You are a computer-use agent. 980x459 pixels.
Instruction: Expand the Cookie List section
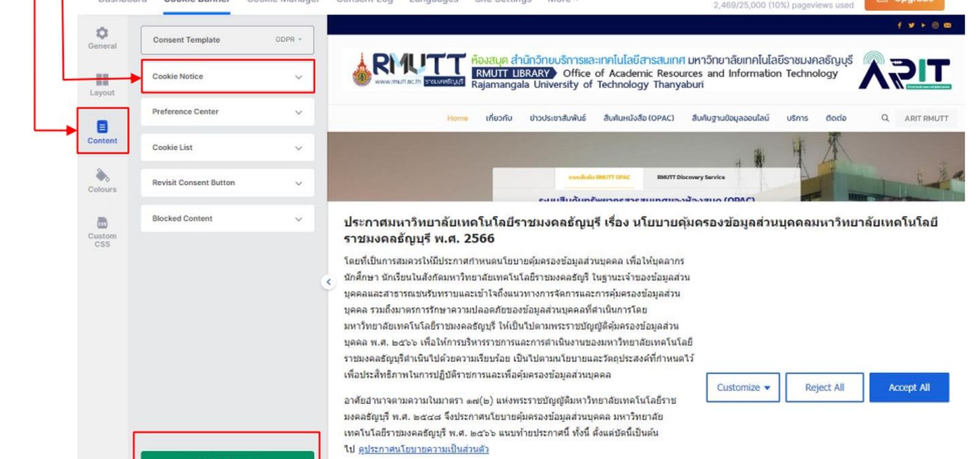227,147
